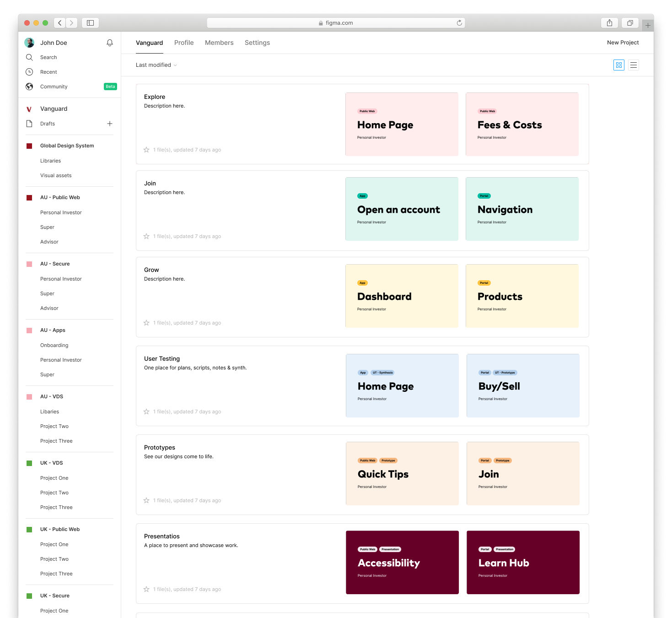
Task: Star the Presentatios project
Action: tap(146, 589)
